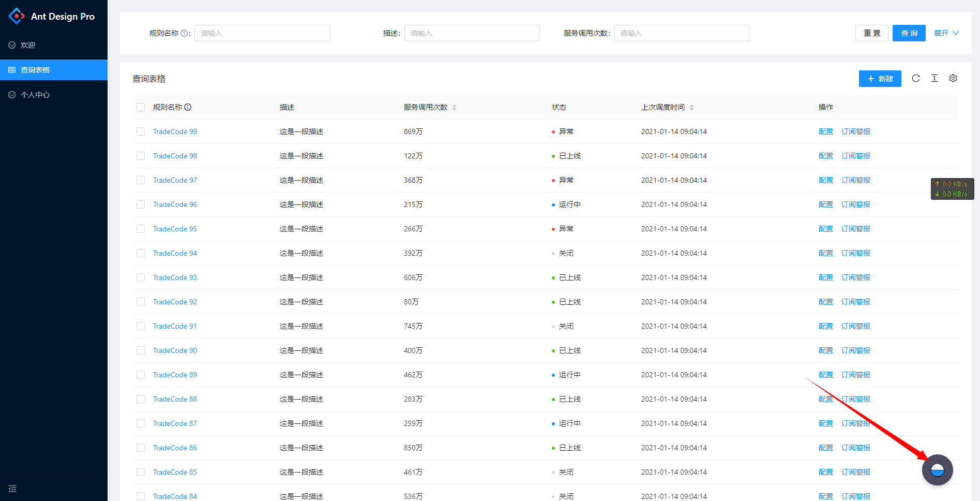The height and width of the screenshot is (501, 980).
Task: Click the sort arrows on 服务调用次数 column
Action: [x=455, y=107]
